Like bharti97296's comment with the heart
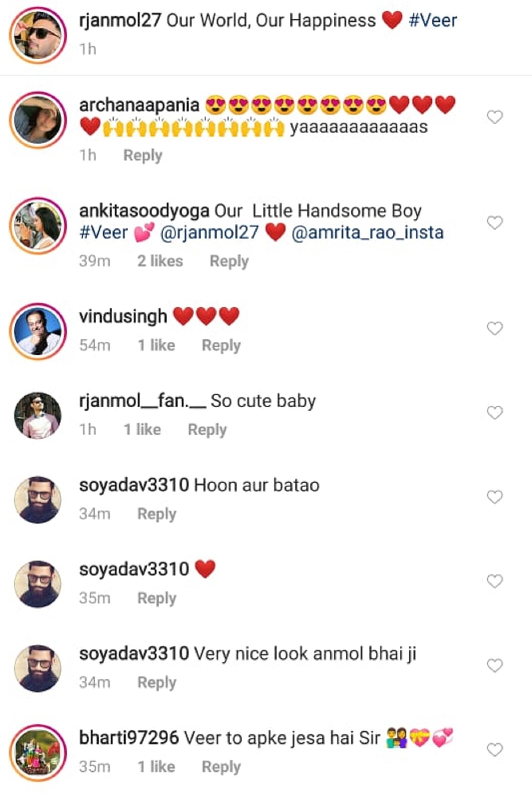 click(494, 750)
